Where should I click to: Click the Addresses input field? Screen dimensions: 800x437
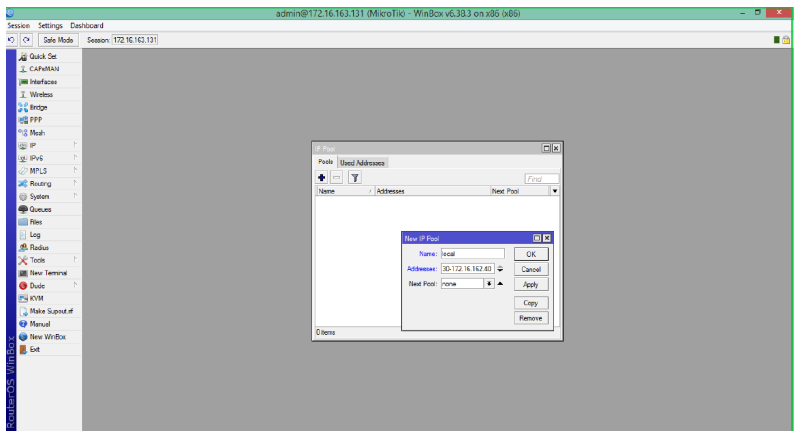[467, 269]
